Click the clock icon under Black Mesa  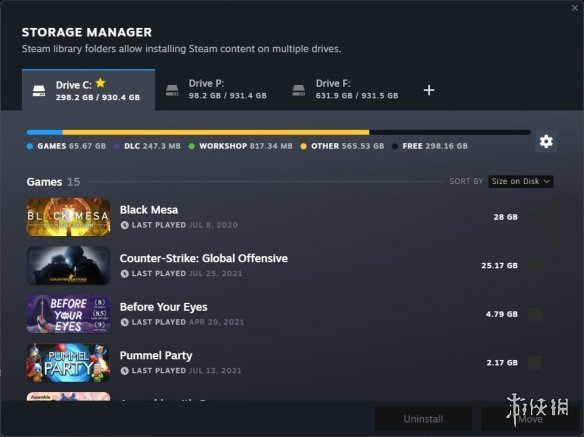[124, 225]
